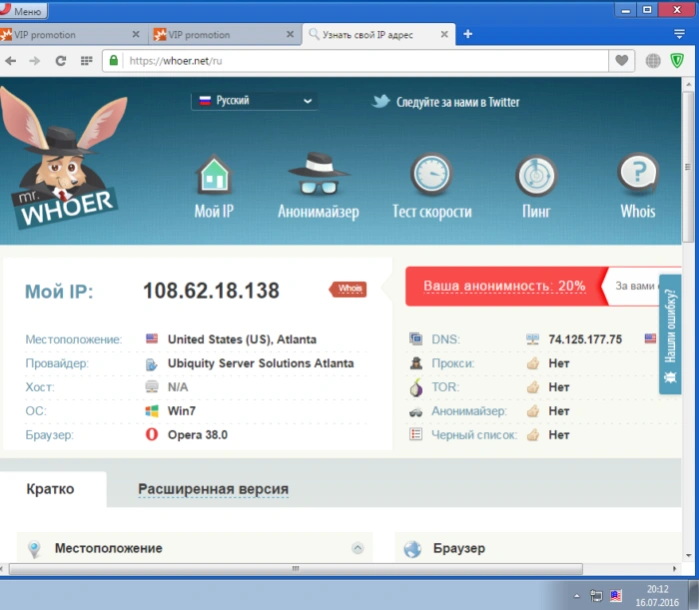The height and width of the screenshot is (610, 699).
Task: Click the VPN globe icon in address bar
Action: pyautogui.click(x=653, y=60)
